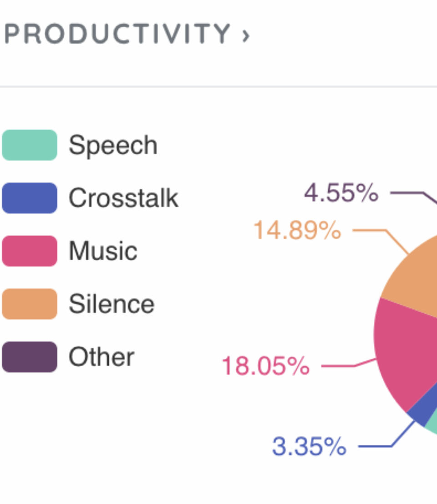437x504 pixels.
Task: Click the pink Music legend swatch
Action: coord(30,251)
